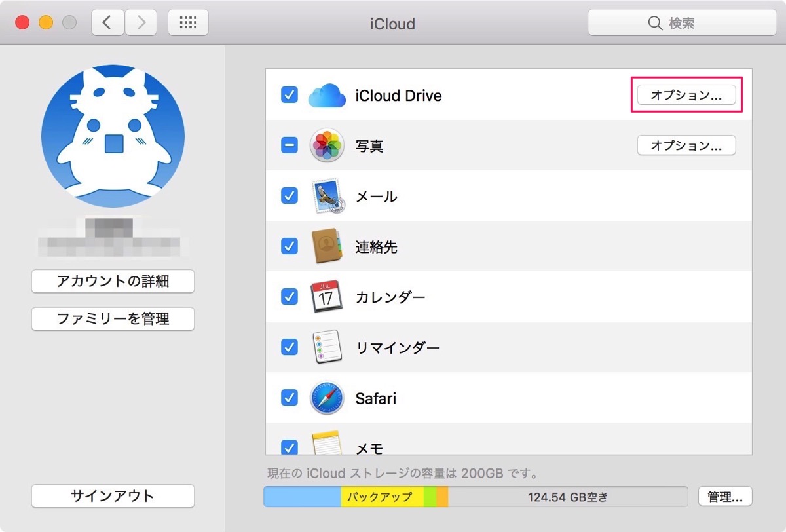Click the magnifying glass search icon
This screenshot has width=786, height=532.
coord(655,24)
